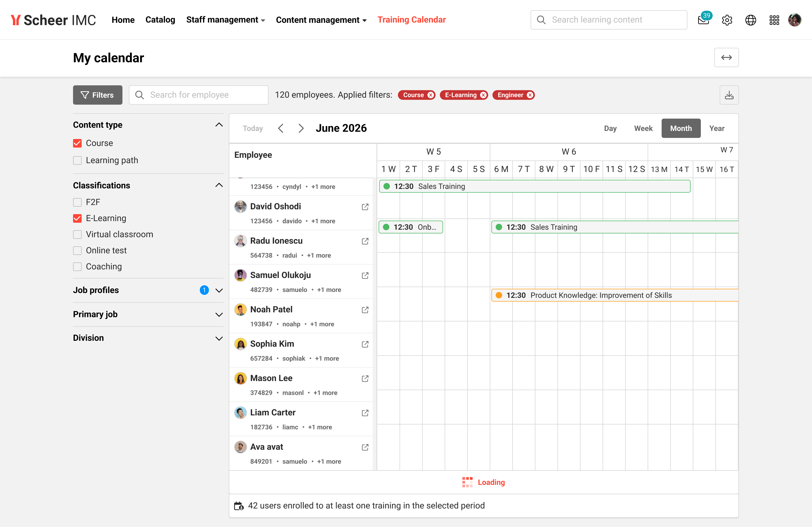812x527 pixels.
Task: Open the Content management dropdown menu
Action: click(321, 20)
